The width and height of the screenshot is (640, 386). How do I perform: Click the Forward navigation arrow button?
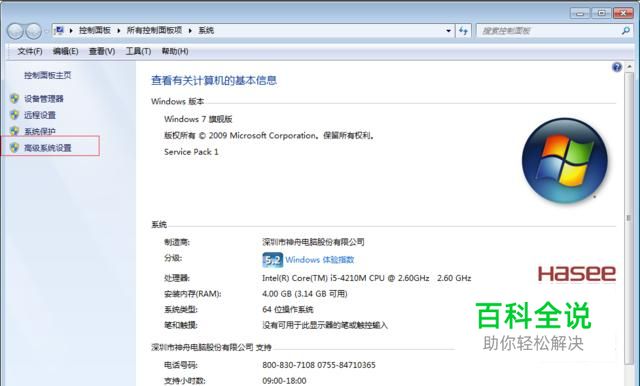(x=34, y=31)
